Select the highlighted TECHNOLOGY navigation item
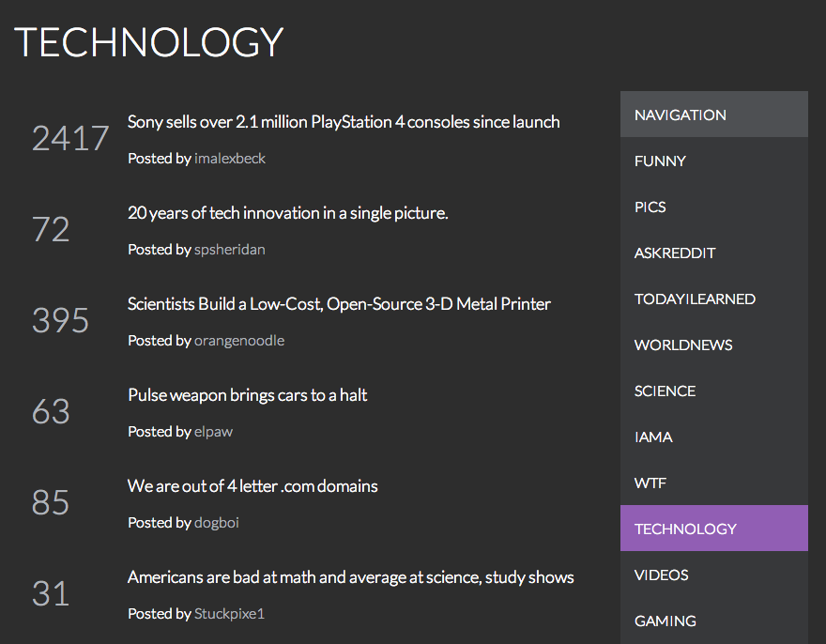 [713, 529]
